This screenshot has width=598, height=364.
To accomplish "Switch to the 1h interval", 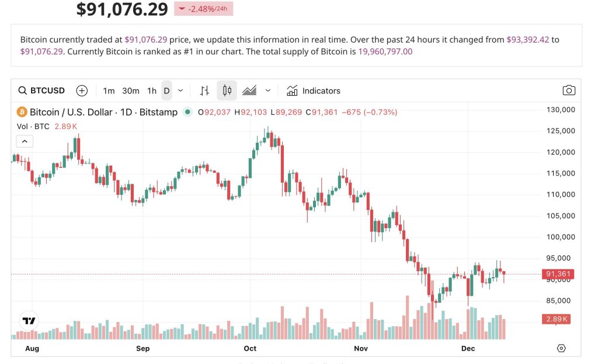I will [x=151, y=90].
